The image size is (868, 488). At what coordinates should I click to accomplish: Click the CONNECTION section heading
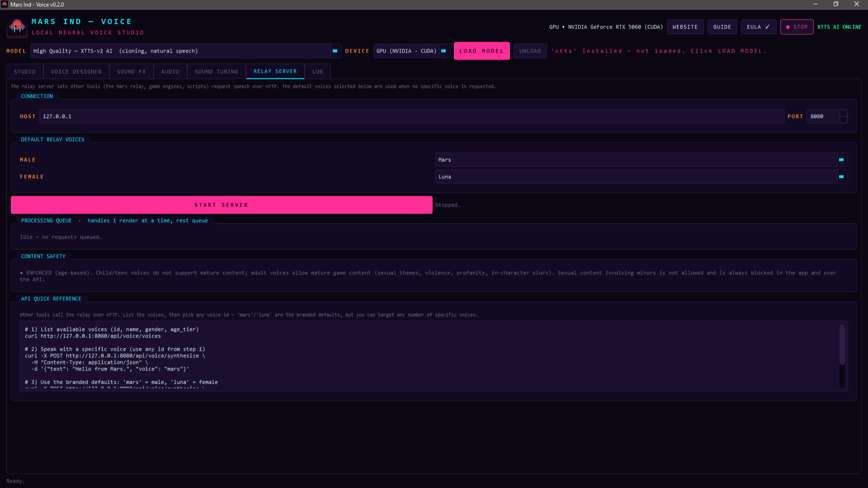[37, 96]
